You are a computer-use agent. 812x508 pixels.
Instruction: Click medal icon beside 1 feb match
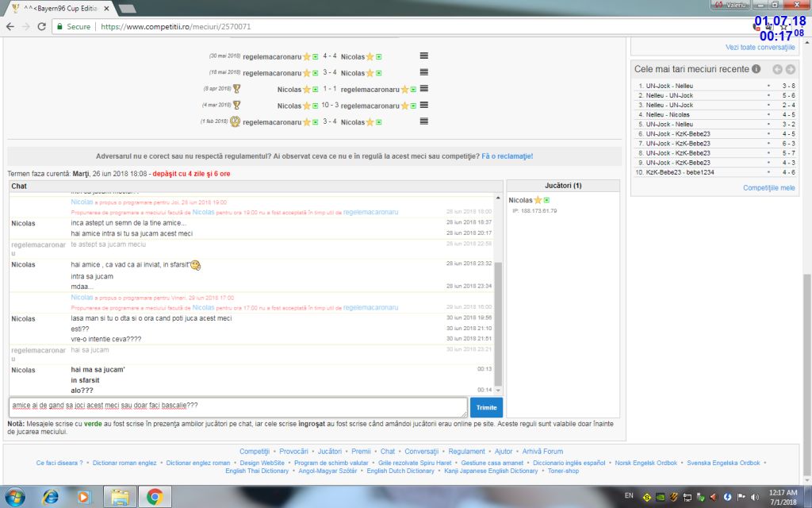tap(235, 121)
